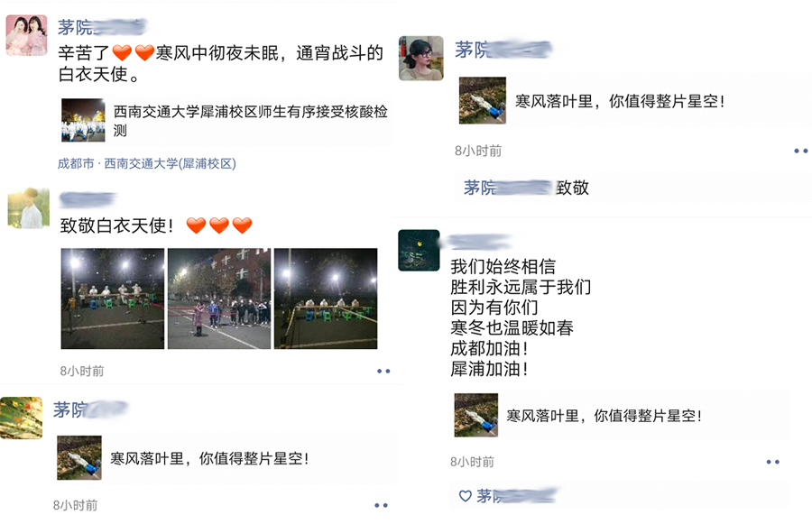Screen dimensions: 812x524
Task: View first night photo of testing tables
Action: (113, 299)
